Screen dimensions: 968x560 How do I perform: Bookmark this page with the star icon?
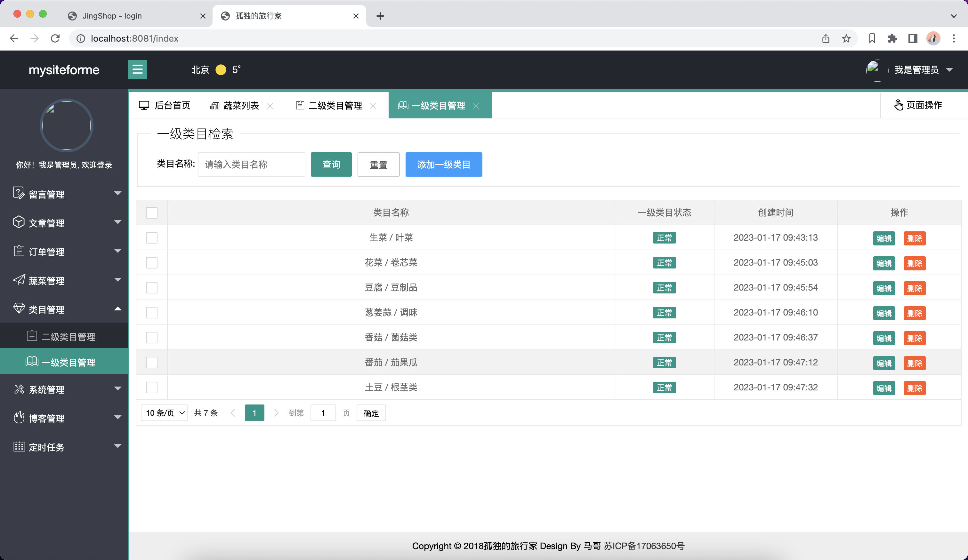coord(846,38)
